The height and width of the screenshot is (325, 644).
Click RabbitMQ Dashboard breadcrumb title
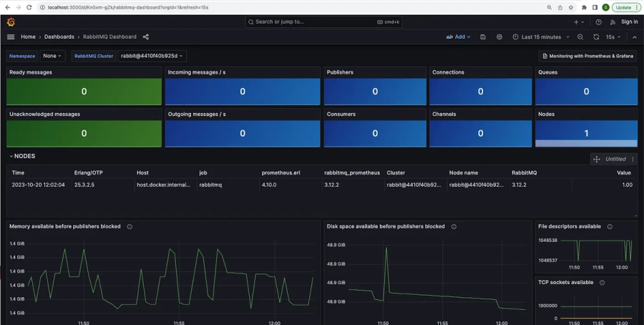point(109,37)
